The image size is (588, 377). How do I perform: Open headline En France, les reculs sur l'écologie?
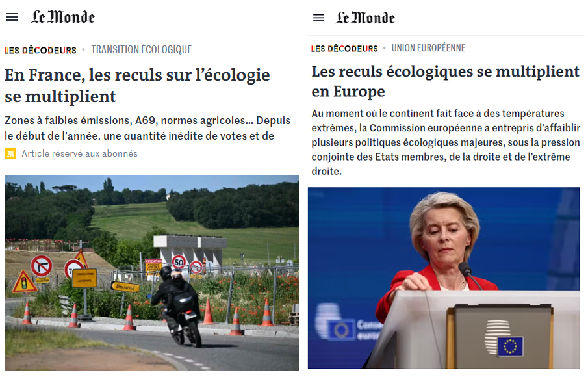point(137,86)
